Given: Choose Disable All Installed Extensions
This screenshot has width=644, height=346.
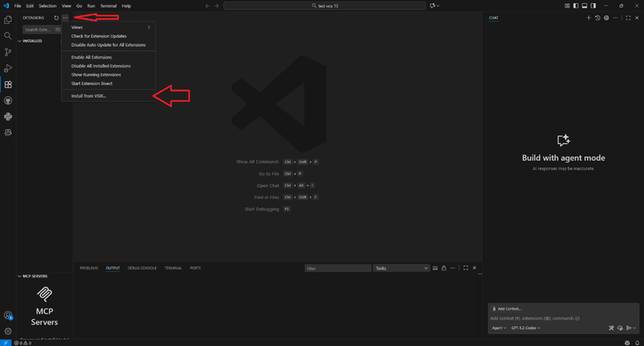Looking at the screenshot, I should pos(108,66).
